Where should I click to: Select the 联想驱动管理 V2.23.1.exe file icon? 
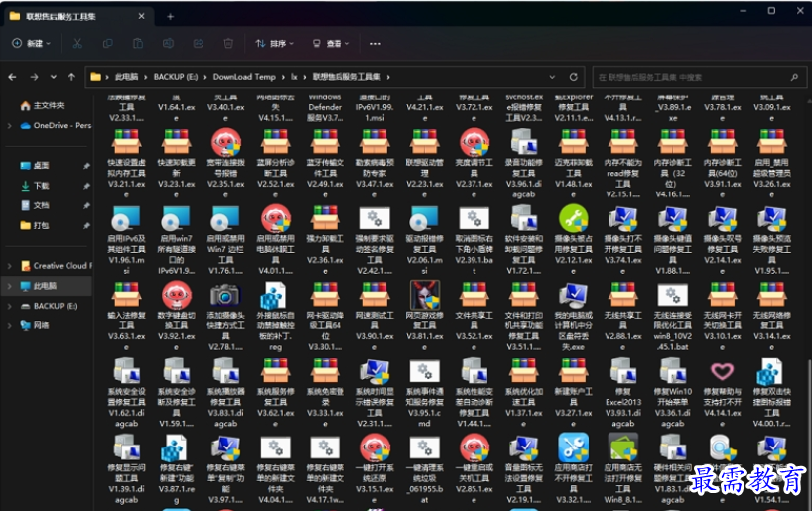coord(424,142)
